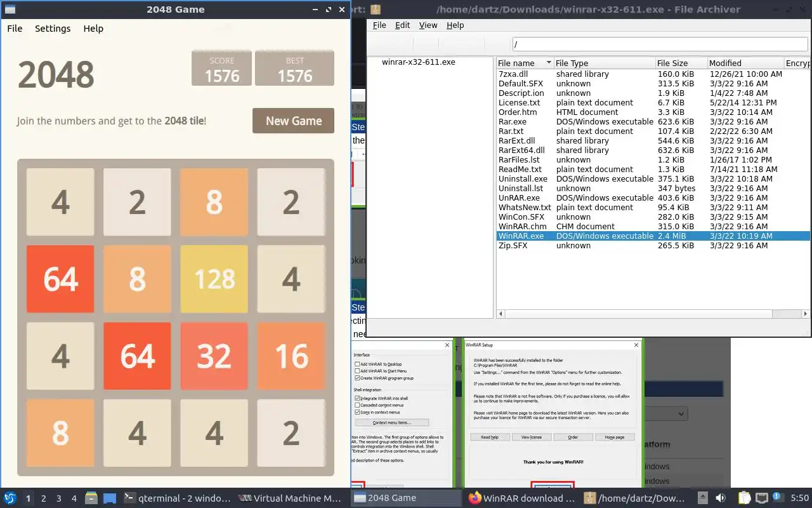Screen dimensions: 812x508
Task: Sort by the File Type column header
Action: tap(604, 63)
